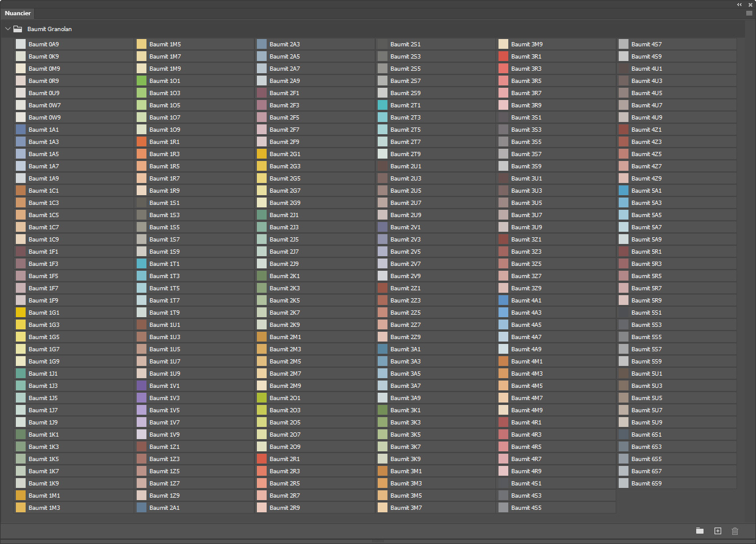This screenshot has width=756, height=544.
Task: Close the panel with the X icon
Action: click(x=751, y=4)
